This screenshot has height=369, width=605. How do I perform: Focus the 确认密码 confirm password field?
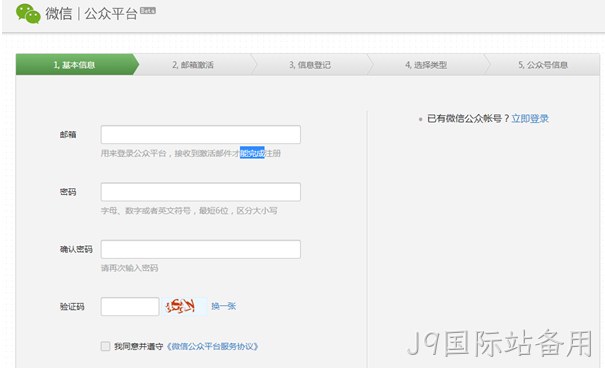[201, 249]
